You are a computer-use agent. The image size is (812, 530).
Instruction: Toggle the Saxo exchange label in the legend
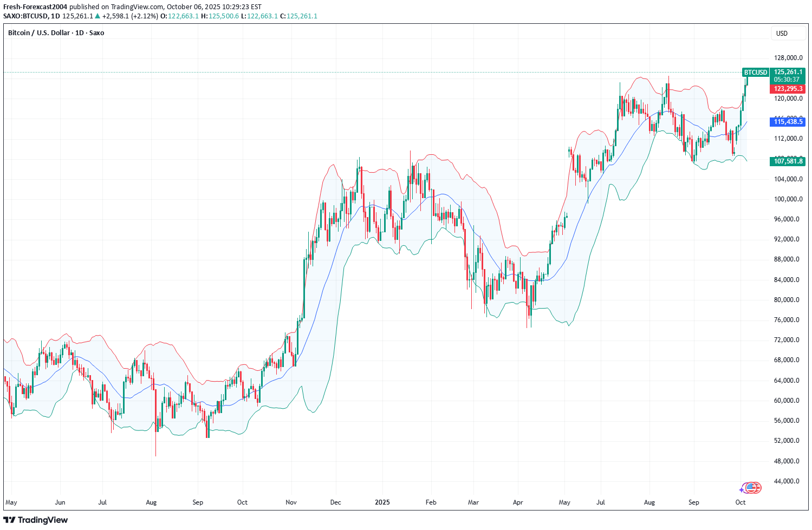click(97, 33)
